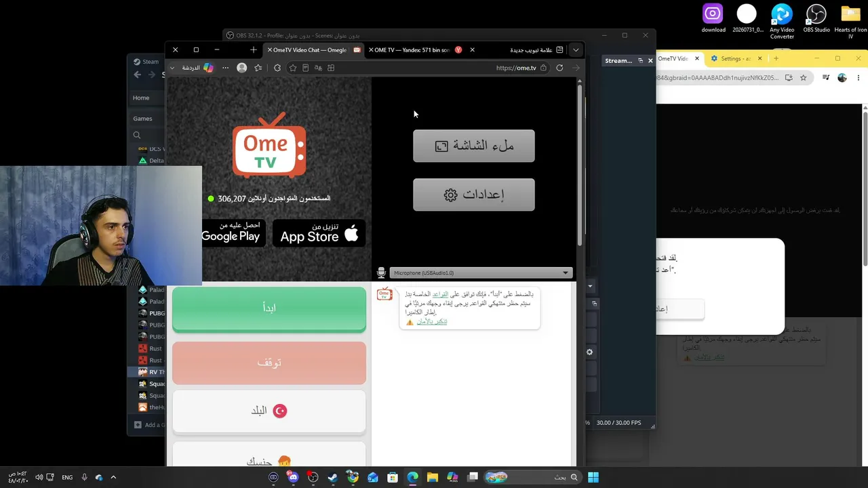Click the OmeTV logo

[x=269, y=146]
